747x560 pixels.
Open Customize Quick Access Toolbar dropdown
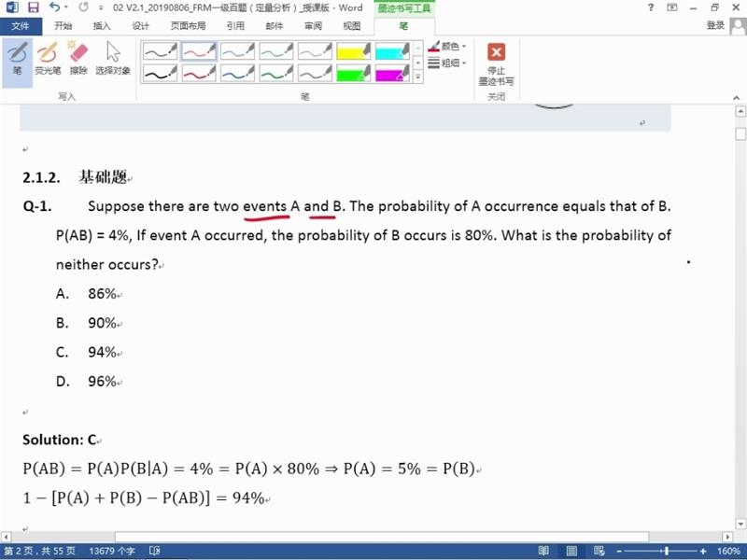click(x=101, y=8)
